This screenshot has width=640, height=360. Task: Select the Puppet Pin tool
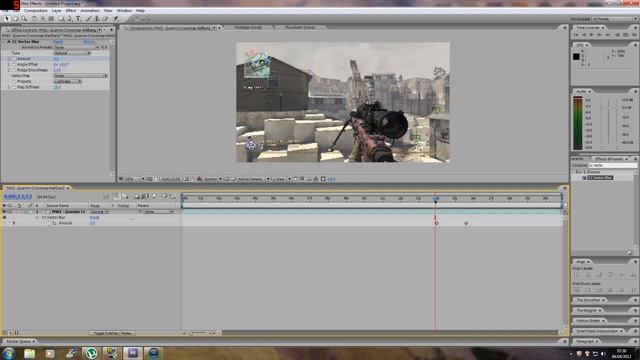pyautogui.click(x=116, y=18)
